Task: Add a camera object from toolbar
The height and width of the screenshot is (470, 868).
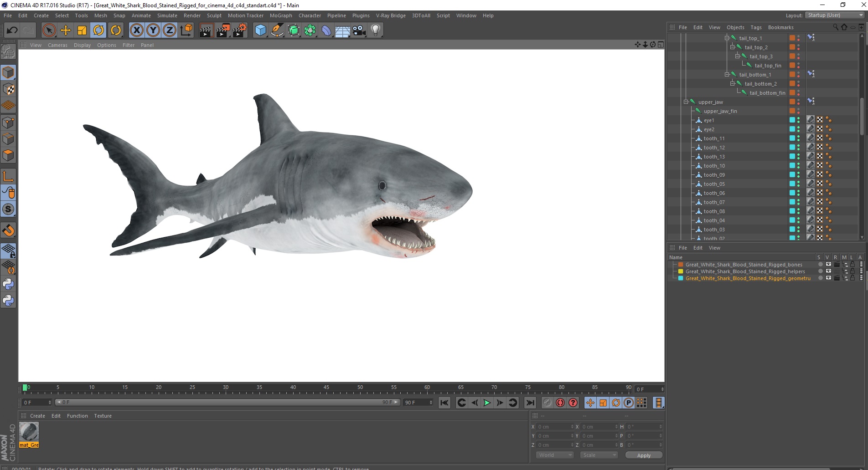Action: coord(359,31)
